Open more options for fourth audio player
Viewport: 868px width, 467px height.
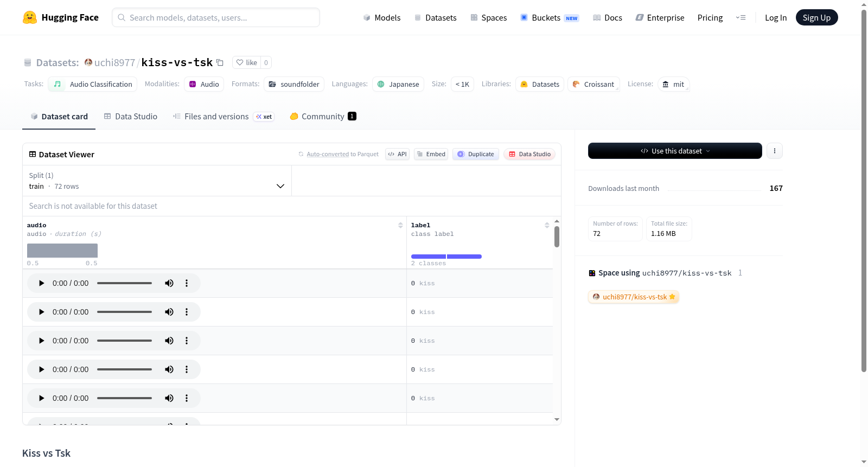coord(187,369)
